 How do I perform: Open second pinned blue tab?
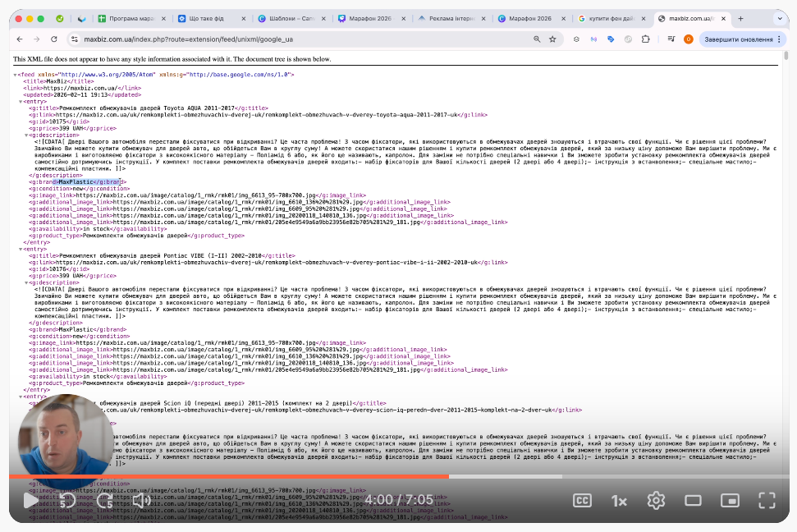(x=81, y=18)
